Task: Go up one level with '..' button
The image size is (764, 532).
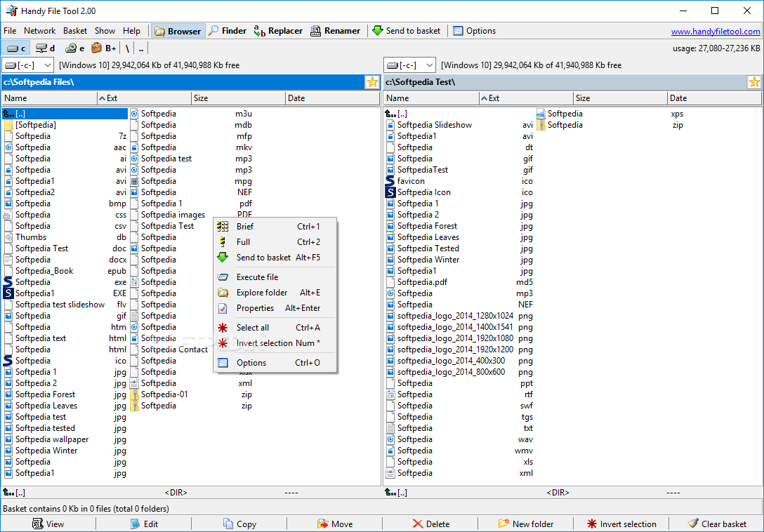Action: (141, 48)
